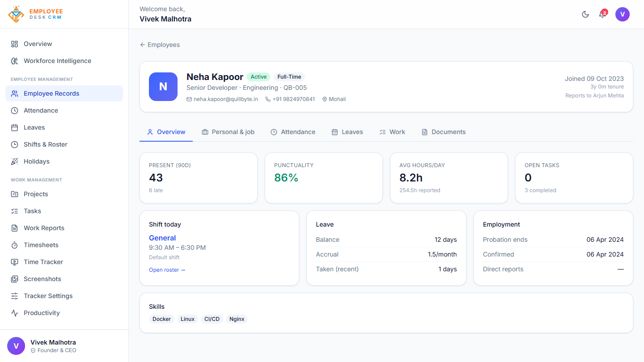The width and height of the screenshot is (644, 362).
Task: Select Employee Records in sidebar
Action: coord(64,93)
